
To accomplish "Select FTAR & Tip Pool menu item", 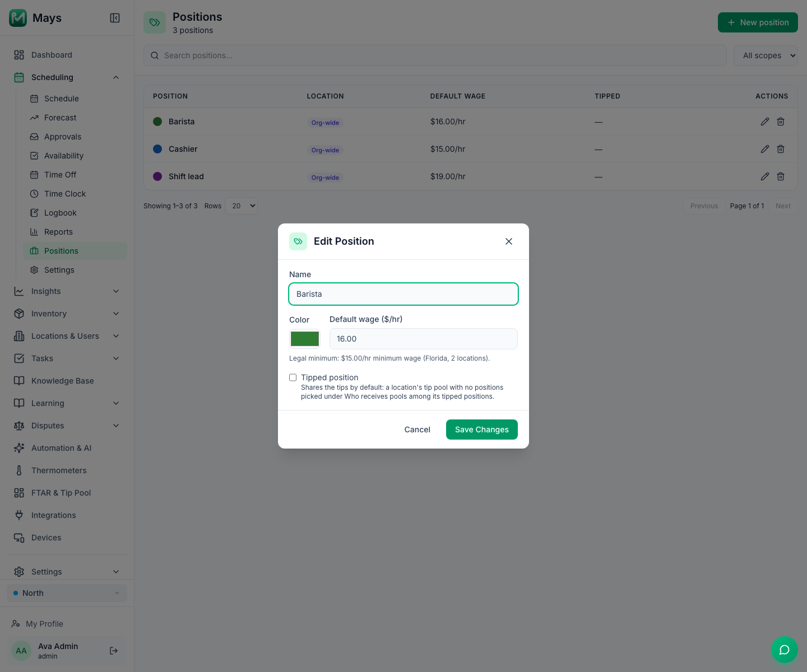I will point(67,493).
